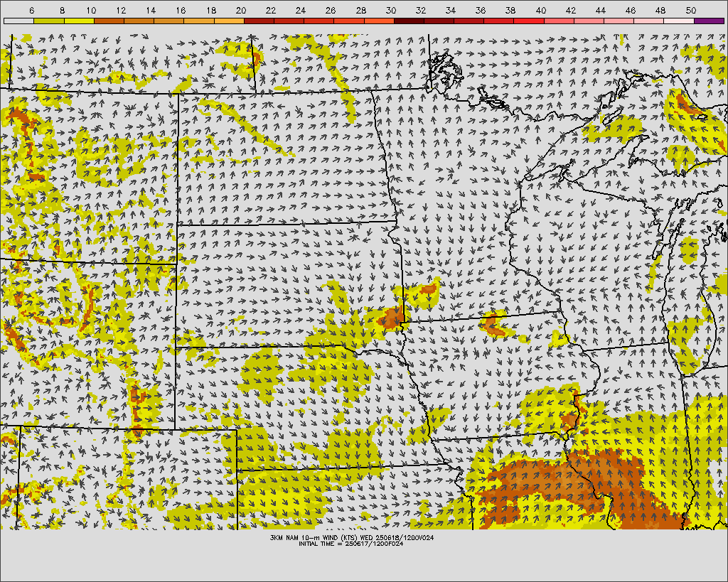Click the legend label "48"

(660, 10)
